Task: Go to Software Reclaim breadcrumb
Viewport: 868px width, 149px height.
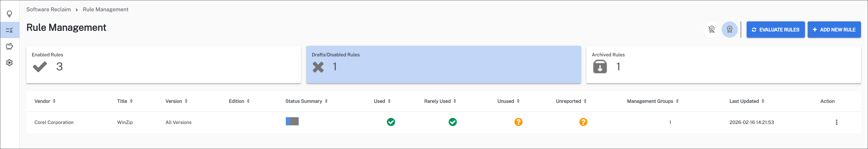Action: pos(49,9)
